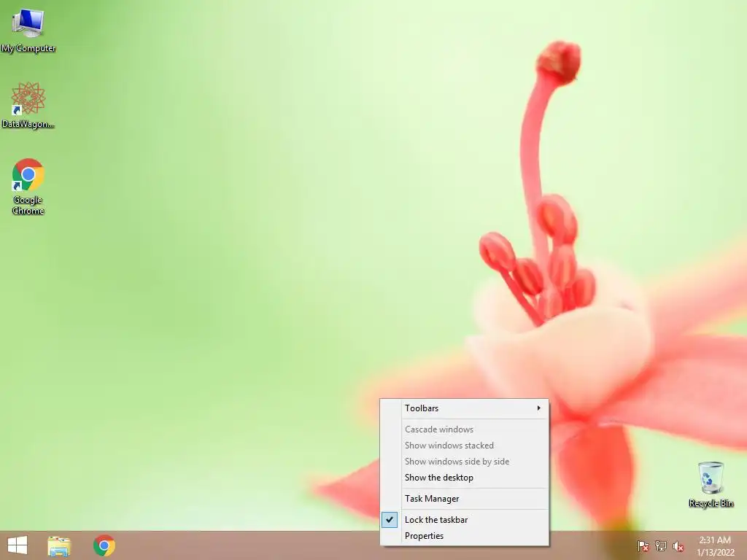This screenshot has width=747, height=560.
Task: Open the taskbar clock showing 2:31 AM
Action: click(x=715, y=546)
